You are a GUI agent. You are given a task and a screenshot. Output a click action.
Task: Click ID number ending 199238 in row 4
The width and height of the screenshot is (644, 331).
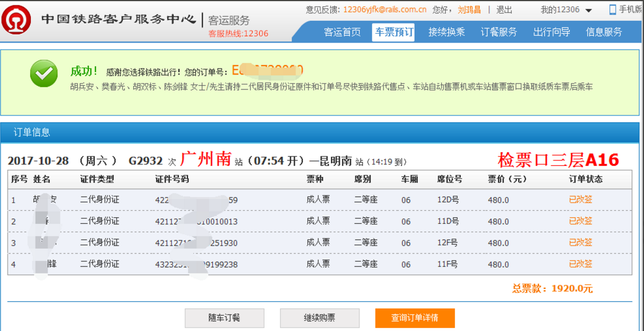(196, 265)
